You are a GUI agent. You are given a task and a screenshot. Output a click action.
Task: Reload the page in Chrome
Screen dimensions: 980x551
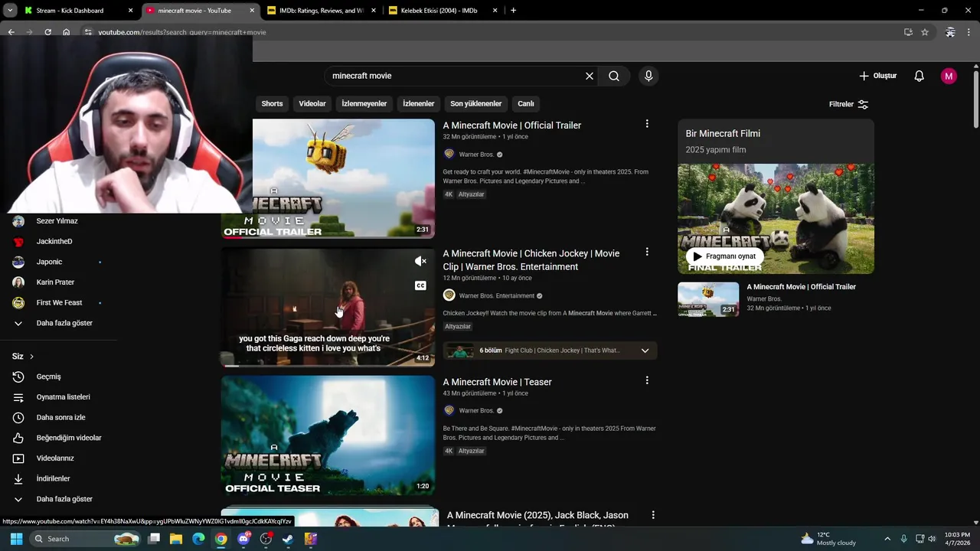[47, 32]
